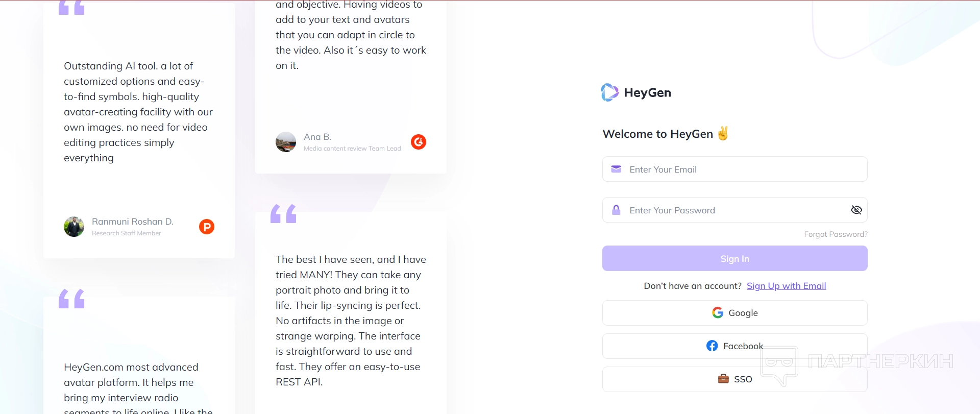980x414 pixels.
Task: Continue with the Facebook button
Action: pos(735,346)
